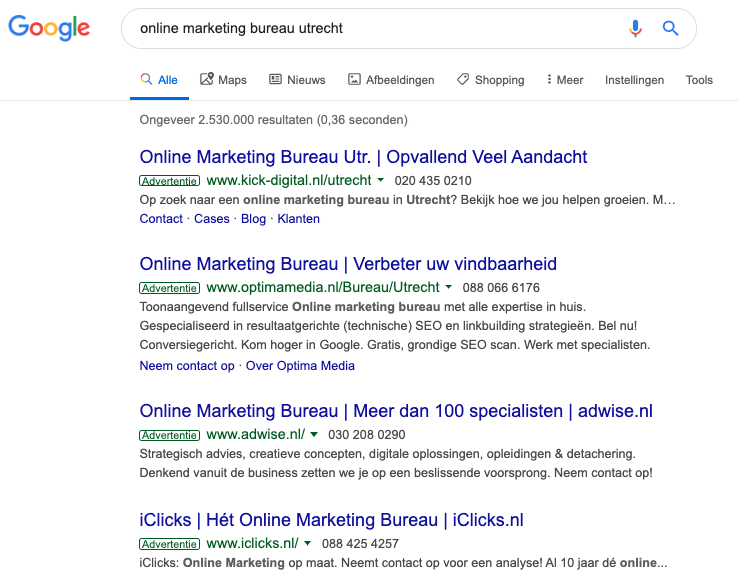Open the Blog sitelink

(253, 219)
